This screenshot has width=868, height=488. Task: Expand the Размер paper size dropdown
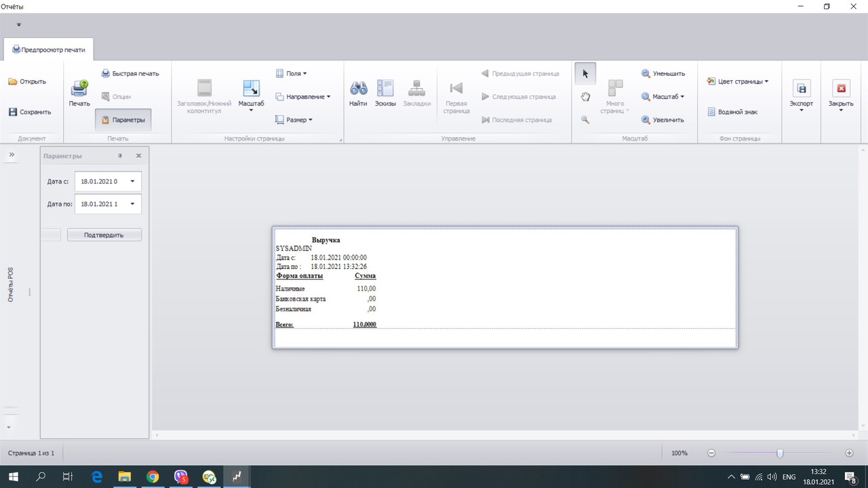point(294,120)
